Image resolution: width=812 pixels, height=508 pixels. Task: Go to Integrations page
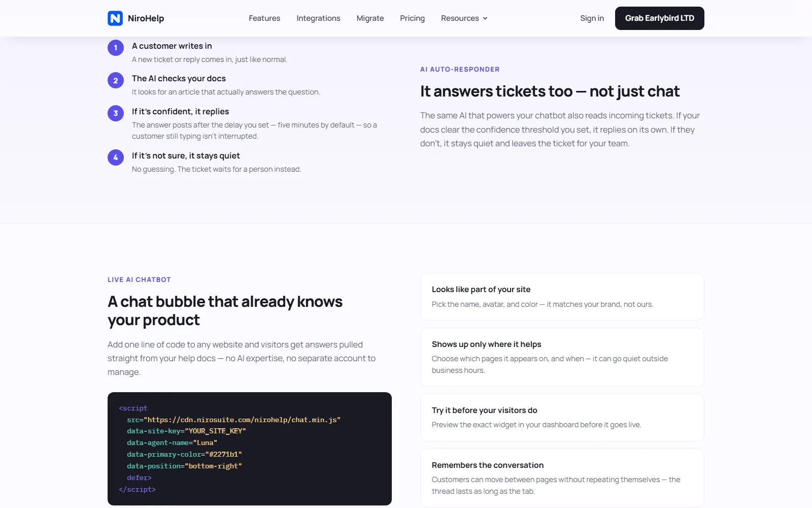click(318, 18)
